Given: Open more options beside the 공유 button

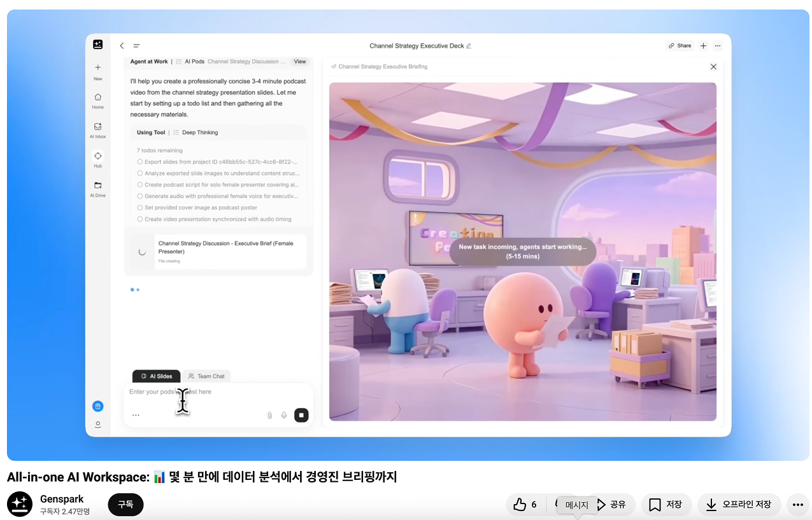Looking at the screenshot, I should 798,504.
